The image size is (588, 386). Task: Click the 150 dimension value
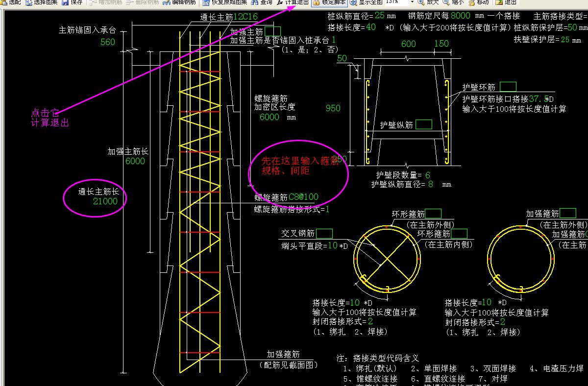[441, 44]
